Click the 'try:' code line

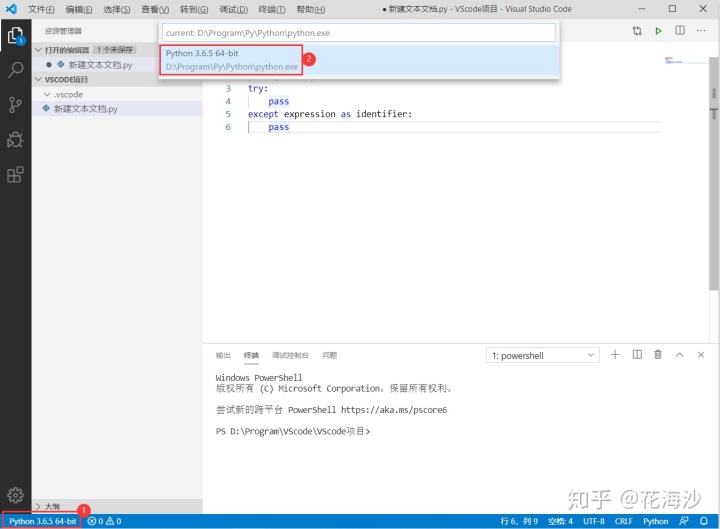tap(258, 88)
